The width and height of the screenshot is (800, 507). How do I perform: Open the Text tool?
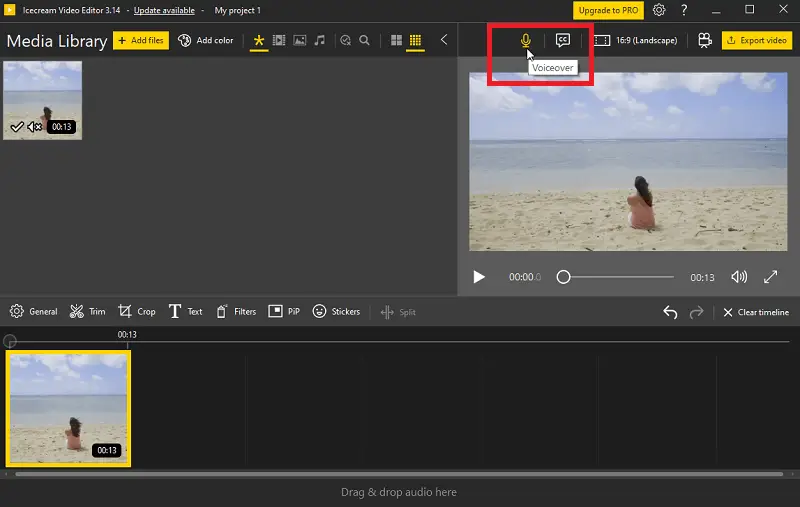point(185,312)
